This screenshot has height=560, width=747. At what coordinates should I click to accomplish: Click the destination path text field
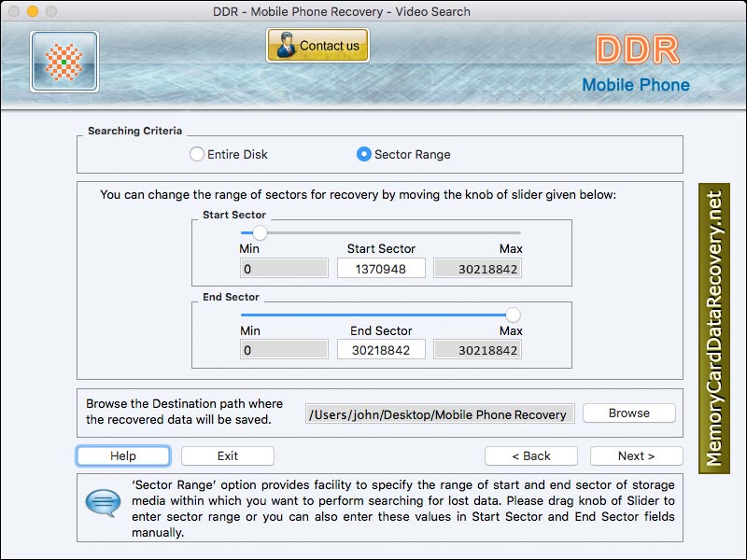point(439,412)
